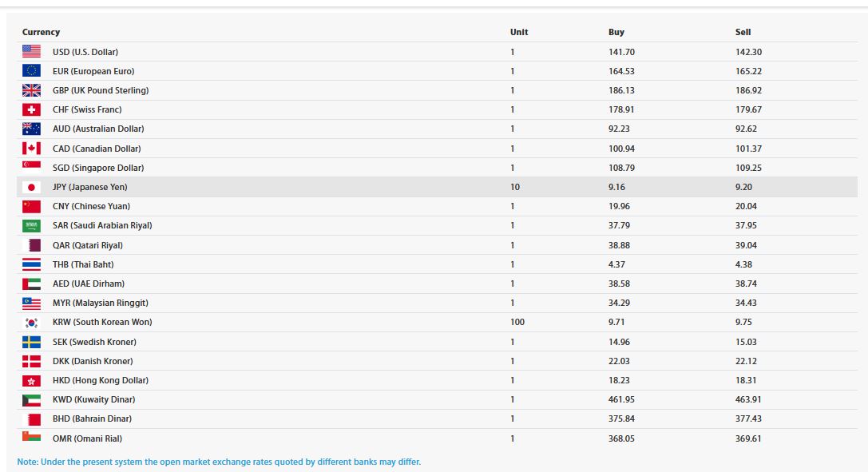
Task: Click the Kuwait flag icon
Action: tap(31, 399)
